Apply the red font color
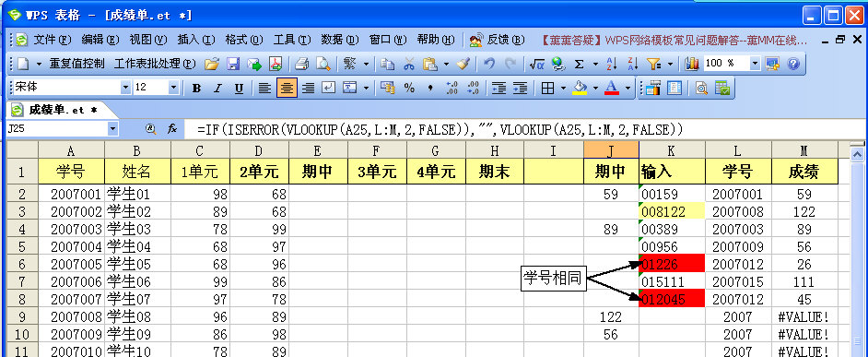868x357 pixels. (611, 88)
